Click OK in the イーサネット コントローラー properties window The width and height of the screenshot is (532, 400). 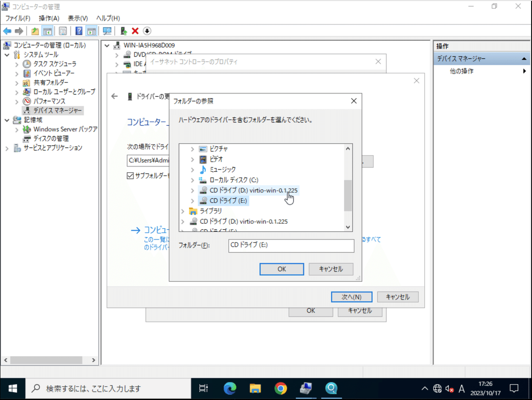click(311, 311)
